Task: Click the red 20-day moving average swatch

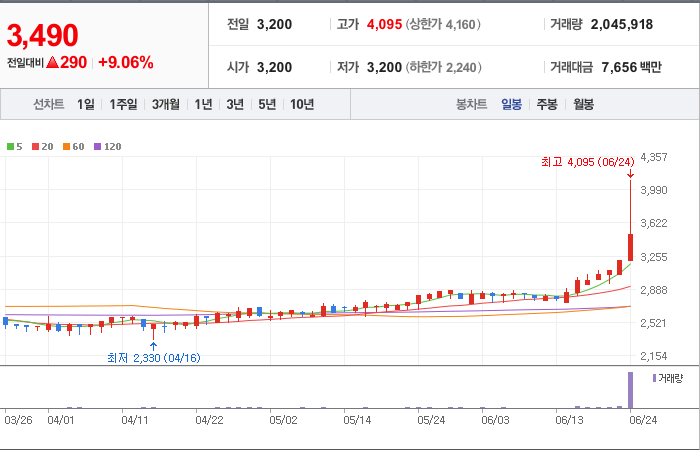Action: [x=35, y=146]
